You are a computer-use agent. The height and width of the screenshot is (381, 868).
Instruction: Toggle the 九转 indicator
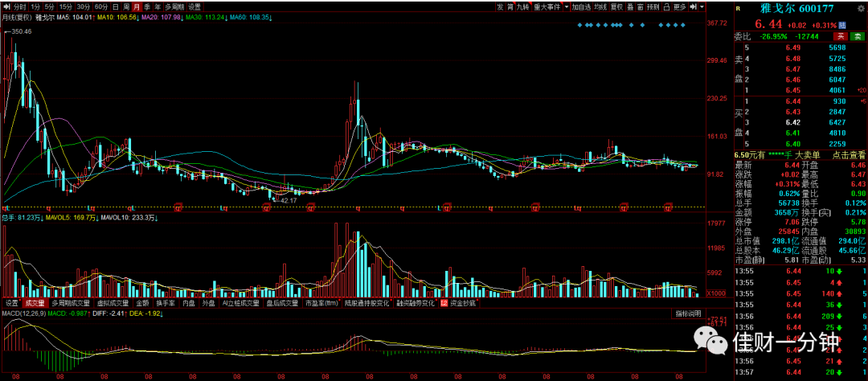pos(523,7)
